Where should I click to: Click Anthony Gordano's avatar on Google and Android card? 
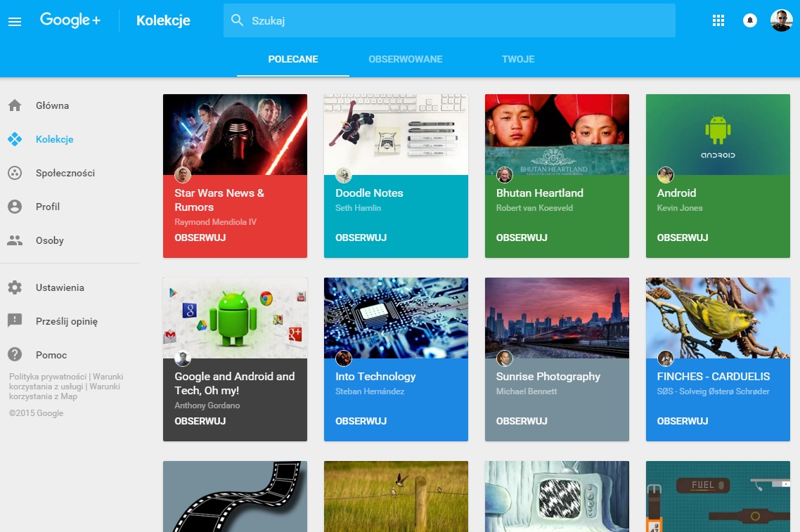coord(183,358)
